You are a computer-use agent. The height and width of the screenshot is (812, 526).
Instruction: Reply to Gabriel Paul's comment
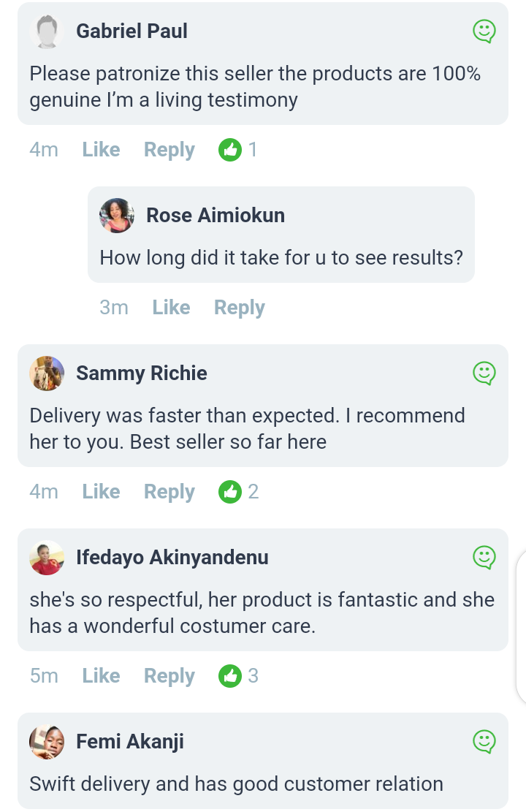tap(169, 150)
